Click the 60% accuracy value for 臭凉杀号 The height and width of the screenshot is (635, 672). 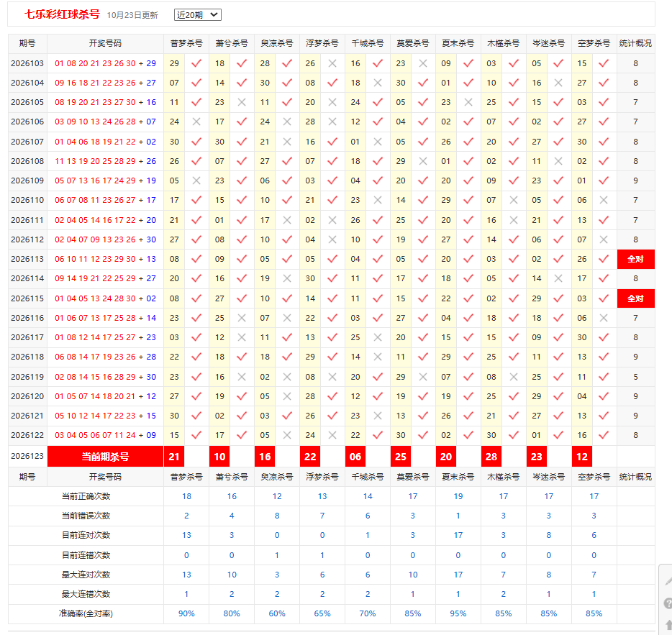point(277,614)
